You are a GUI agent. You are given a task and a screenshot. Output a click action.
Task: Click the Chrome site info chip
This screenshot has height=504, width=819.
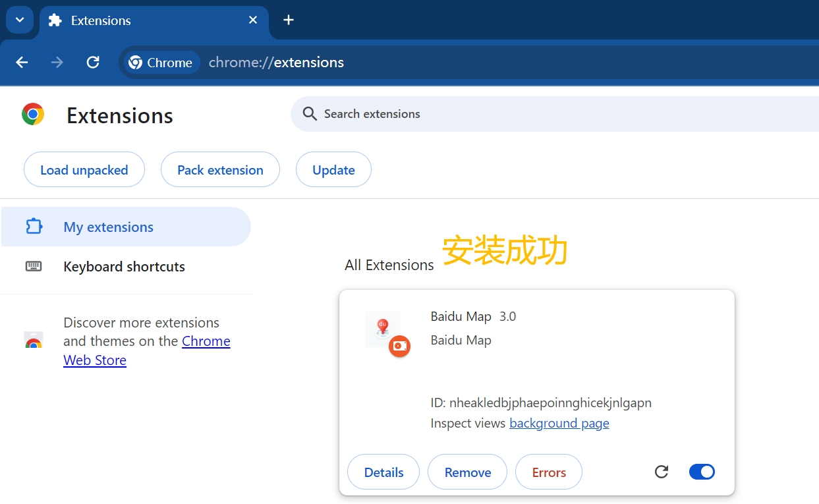click(161, 63)
